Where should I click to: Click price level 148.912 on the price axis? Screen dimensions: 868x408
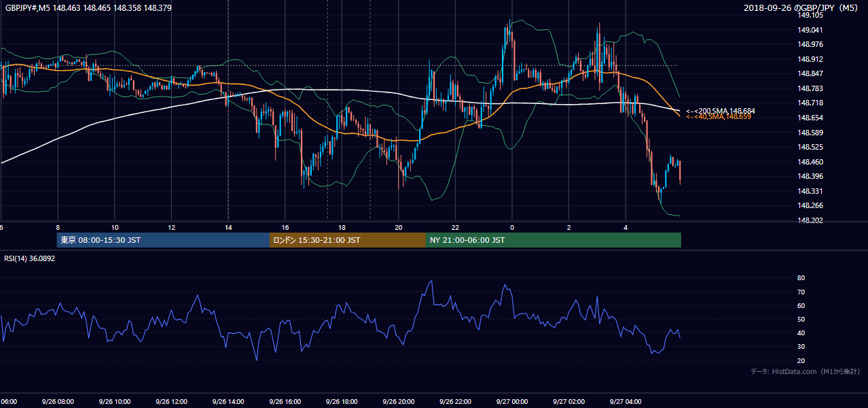coord(810,59)
